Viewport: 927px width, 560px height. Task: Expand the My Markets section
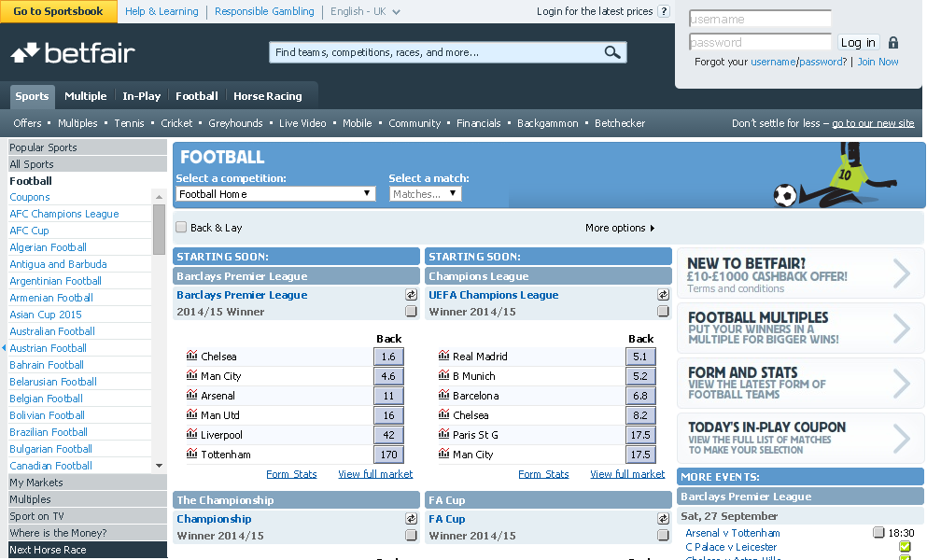[x=88, y=483]
